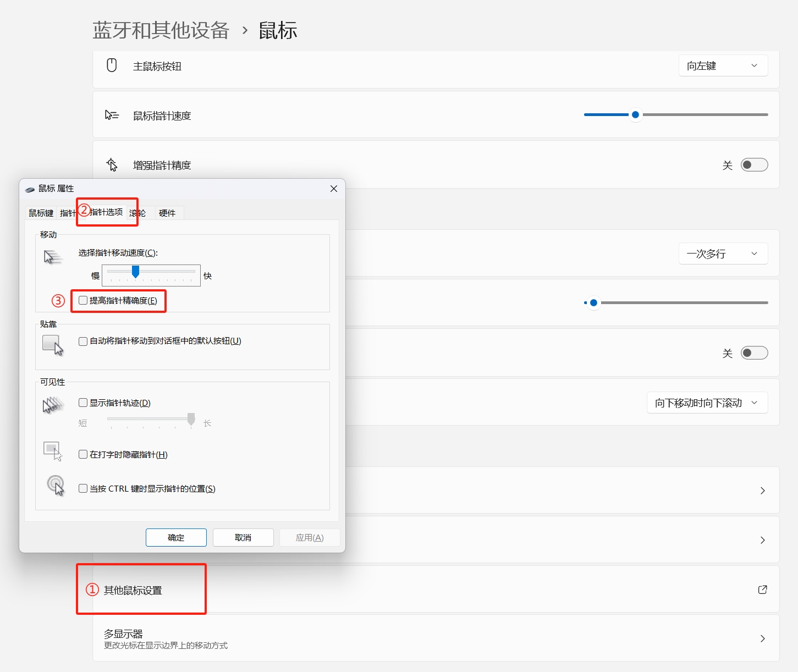Click the mouse icon in dialog title bar

coord(30,189)
